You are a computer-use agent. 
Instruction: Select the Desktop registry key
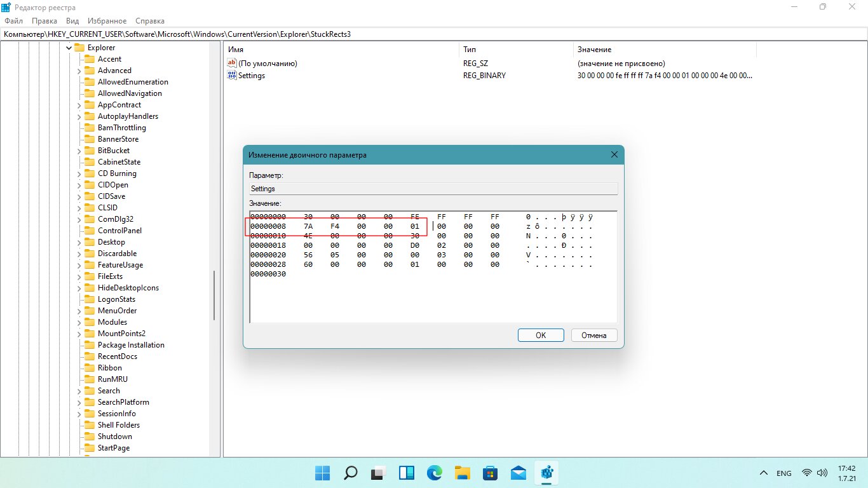(111, 242)
